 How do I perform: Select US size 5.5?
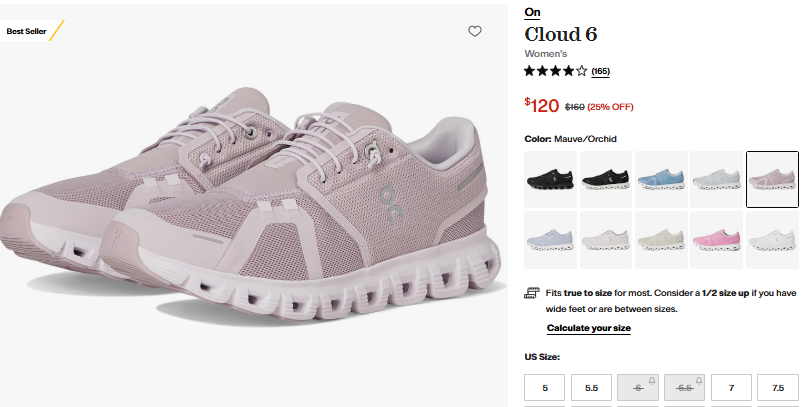pyautogui.click(x=591, y=387)
